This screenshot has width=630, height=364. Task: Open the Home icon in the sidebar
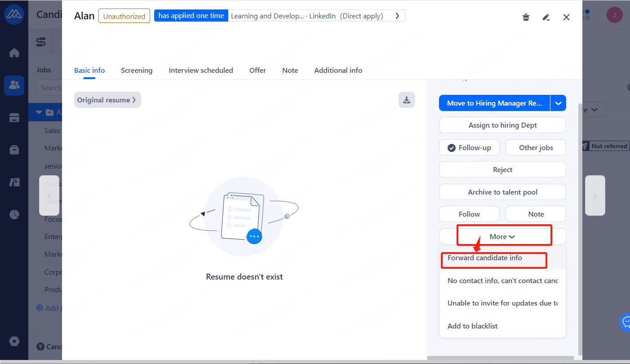(14, 53)
